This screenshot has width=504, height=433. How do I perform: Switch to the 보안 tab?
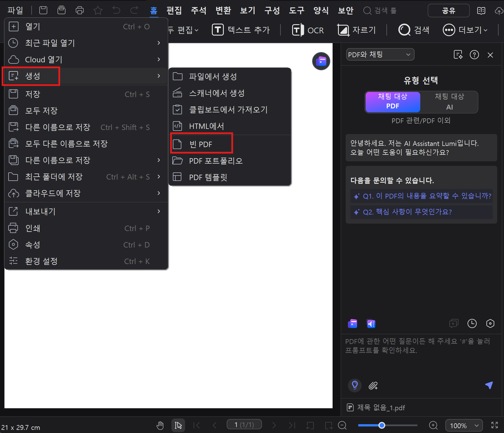[x=346, y=11]
